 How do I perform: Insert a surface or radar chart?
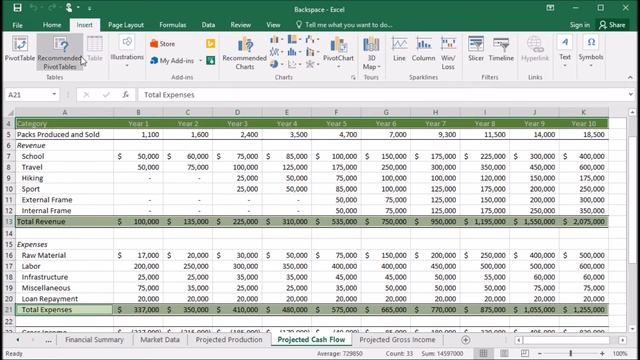[x=312, y=64]
